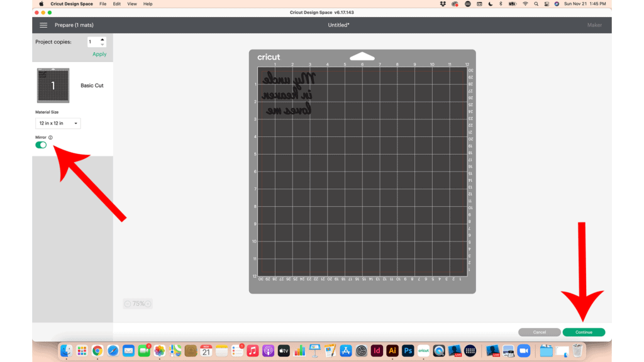Toggle the Mirror switch off
644x362 pixels.
[x=41, y=145]
